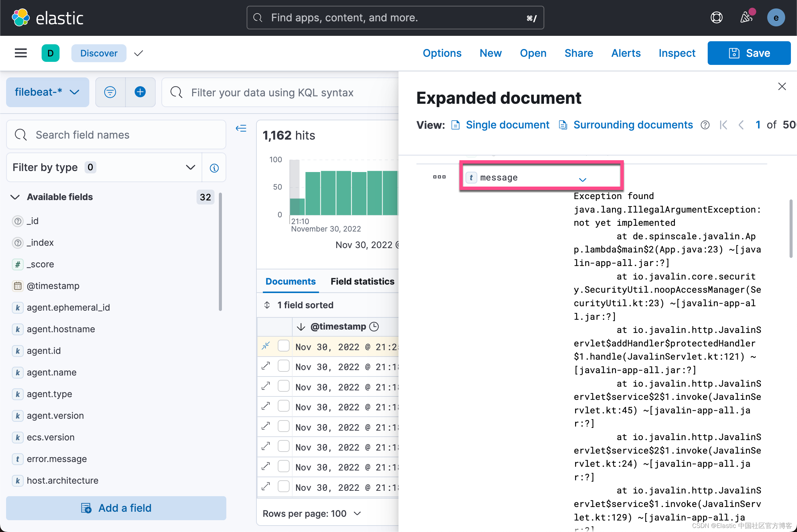Open the Surrounding documents link
This screenshot has height=532, width=797.
[633, 125]
